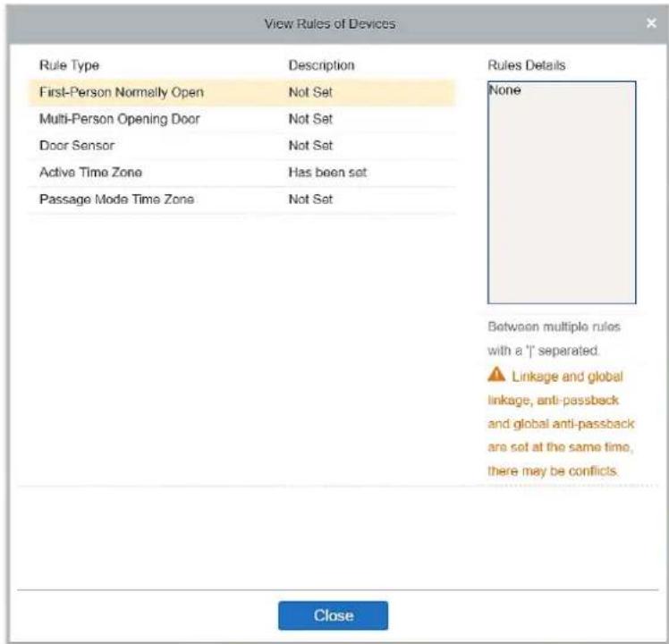Click inside the Rules Details text box
The width and height of the screenshot is (669, 644).
coord(562,192)
